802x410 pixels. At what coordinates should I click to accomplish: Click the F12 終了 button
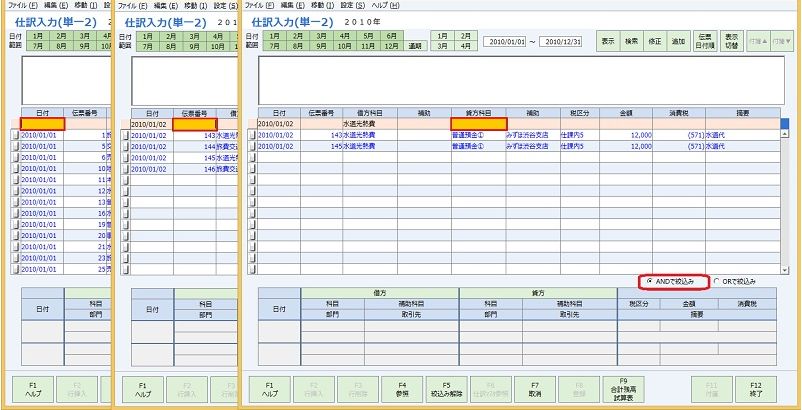pos(756,390)
